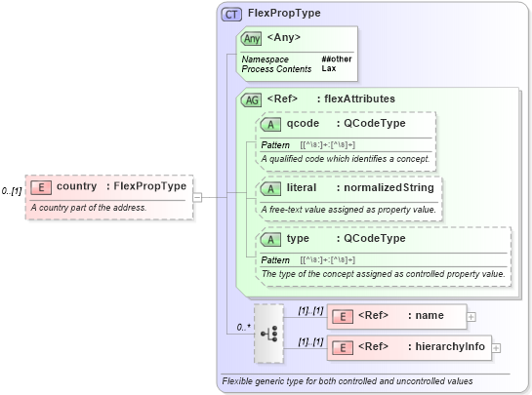Image resolution: width=532 pixels, height=395 pixels.
Task: Select the '0..*' sequence cardinality
Action: point(244,327)
